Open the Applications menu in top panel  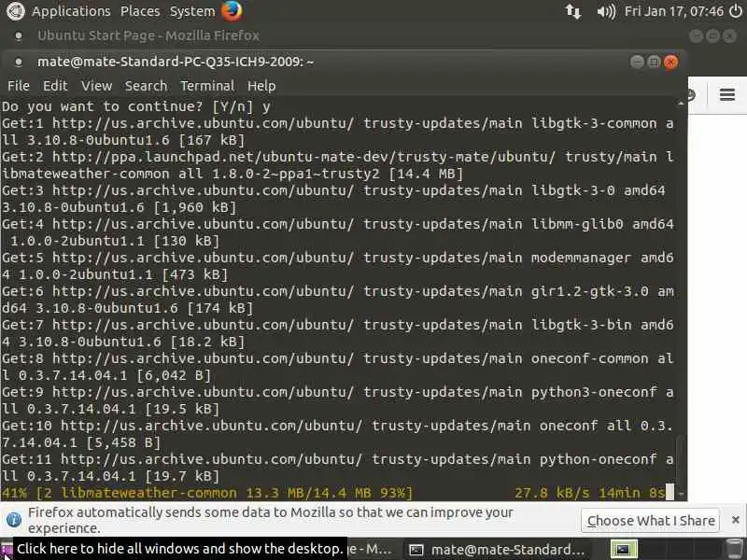pyautogui.click(x=71, y=11)
